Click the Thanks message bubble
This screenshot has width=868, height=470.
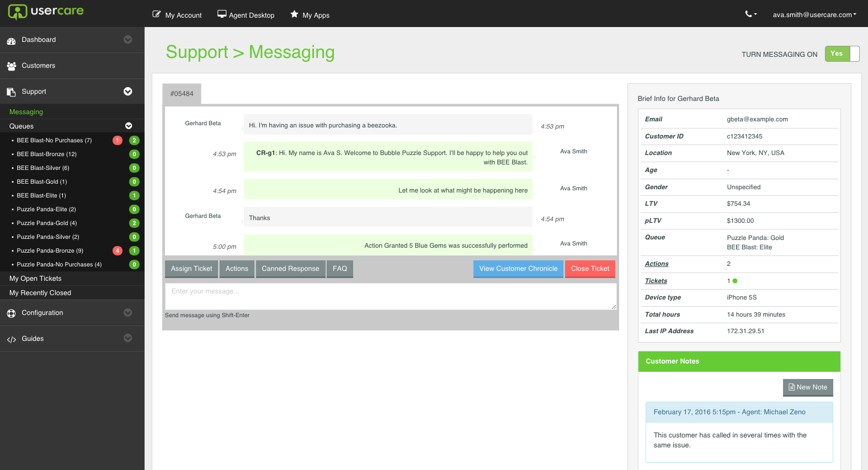pos(388,217)
